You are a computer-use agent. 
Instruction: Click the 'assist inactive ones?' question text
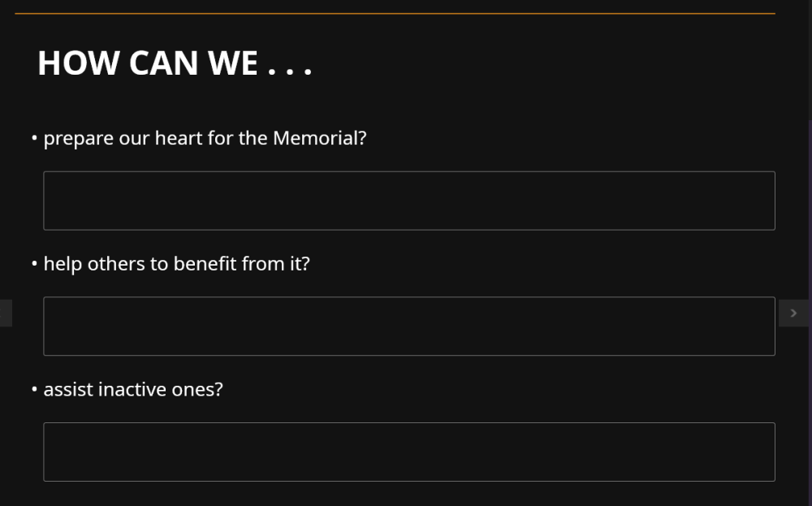click(132, 390)
